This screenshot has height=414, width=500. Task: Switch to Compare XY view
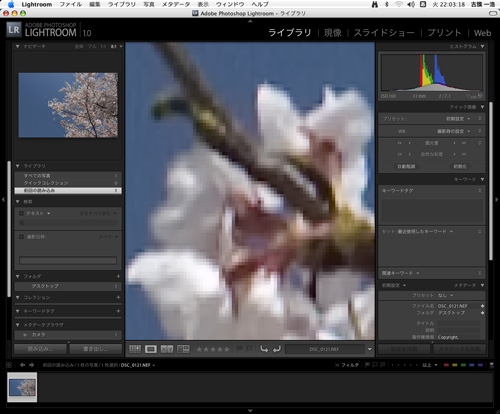pyautogui.click(x=167, y=349)
